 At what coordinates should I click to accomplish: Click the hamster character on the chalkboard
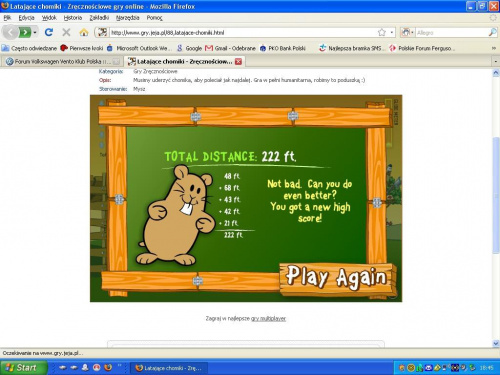tap(177, 215)
